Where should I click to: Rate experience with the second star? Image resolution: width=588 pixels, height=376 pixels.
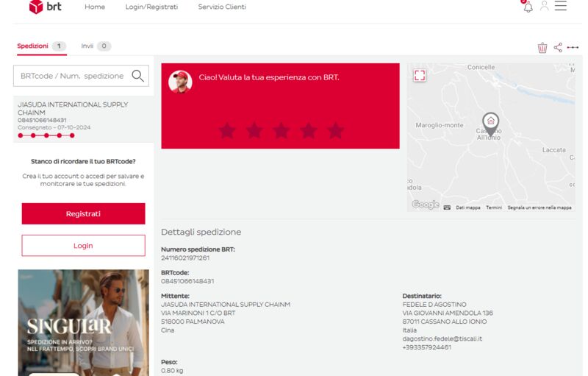click(254, 130)
